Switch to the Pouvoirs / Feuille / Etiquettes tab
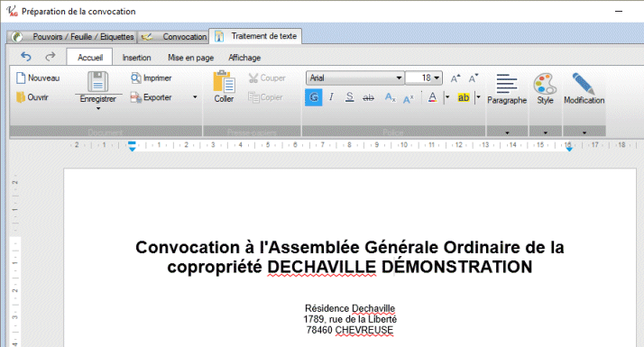 coord(72,37)
